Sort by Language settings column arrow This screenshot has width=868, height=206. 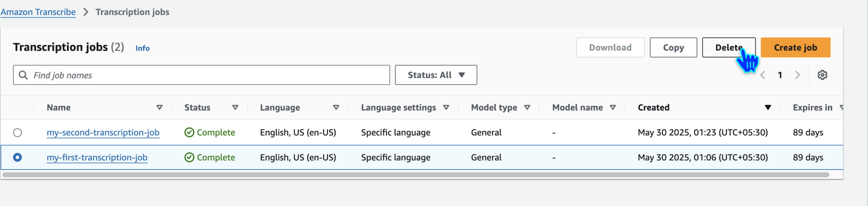coord(446,108)
